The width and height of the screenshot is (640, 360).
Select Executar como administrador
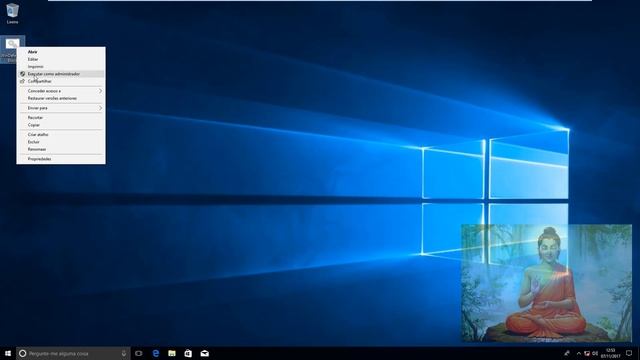[60, 74]
